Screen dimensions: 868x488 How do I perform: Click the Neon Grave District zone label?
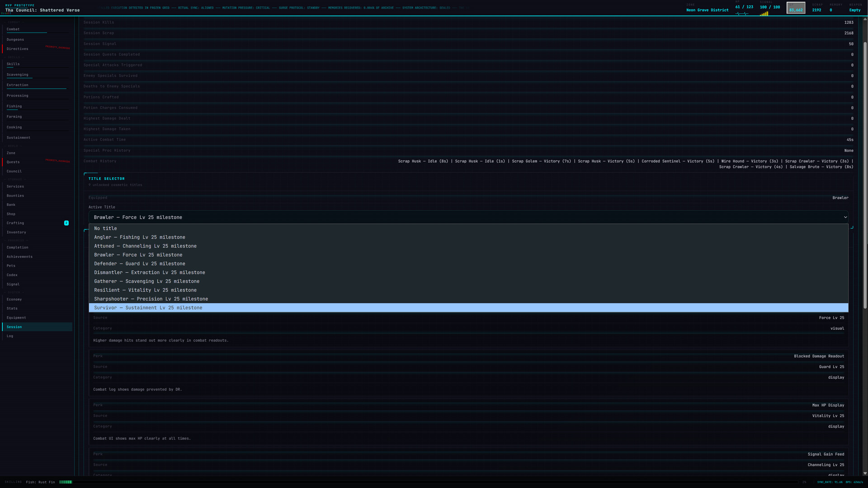click(x=707, y=10)
